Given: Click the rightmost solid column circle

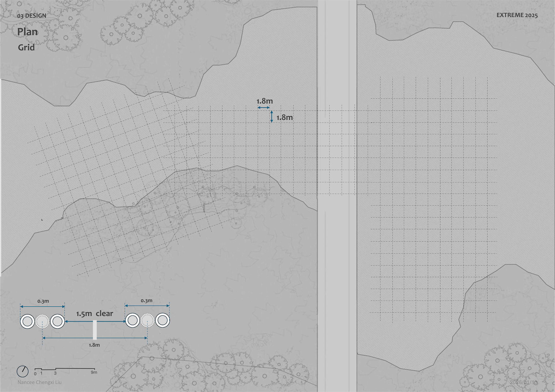Looking at the screenshot, I should [162, 320].
